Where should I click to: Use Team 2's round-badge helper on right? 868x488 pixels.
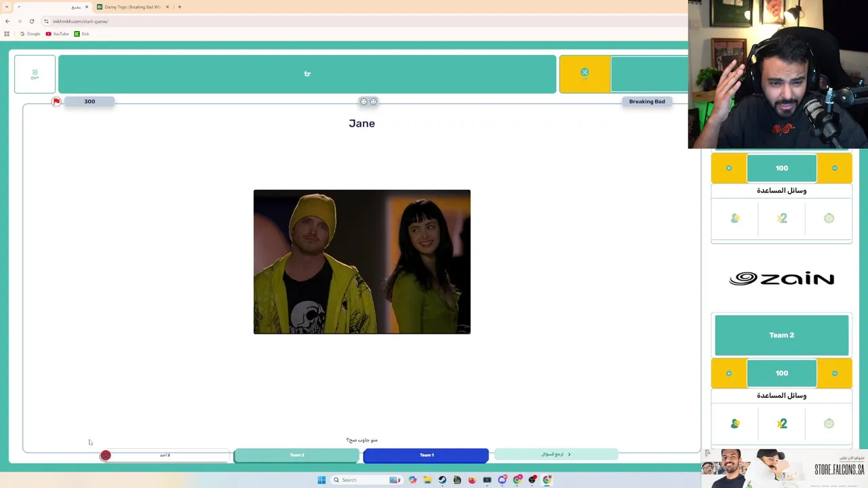tap(829, 424)
